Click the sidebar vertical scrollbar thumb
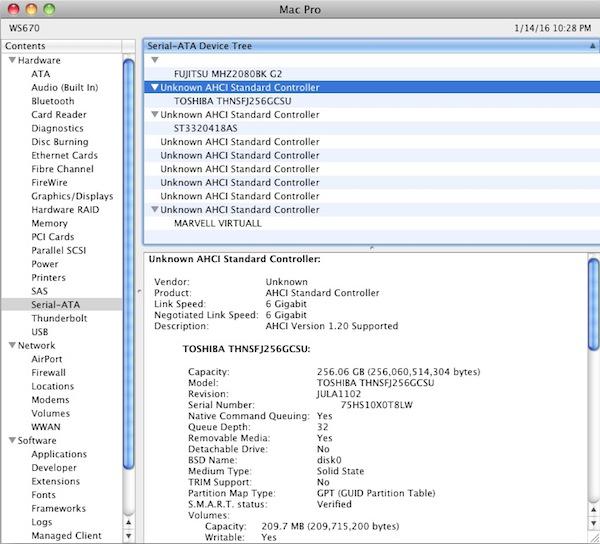This screenshot has height=544, width=600. (129, 264)
